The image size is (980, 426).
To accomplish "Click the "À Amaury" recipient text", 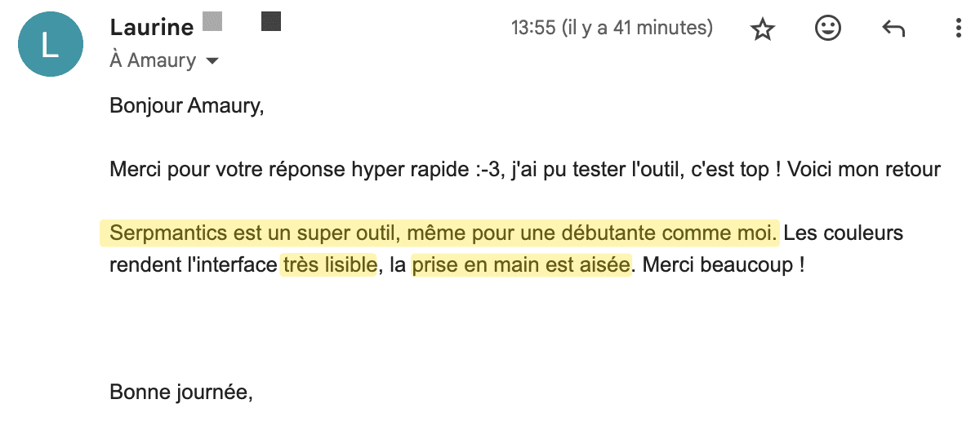I will coord(153,60).
